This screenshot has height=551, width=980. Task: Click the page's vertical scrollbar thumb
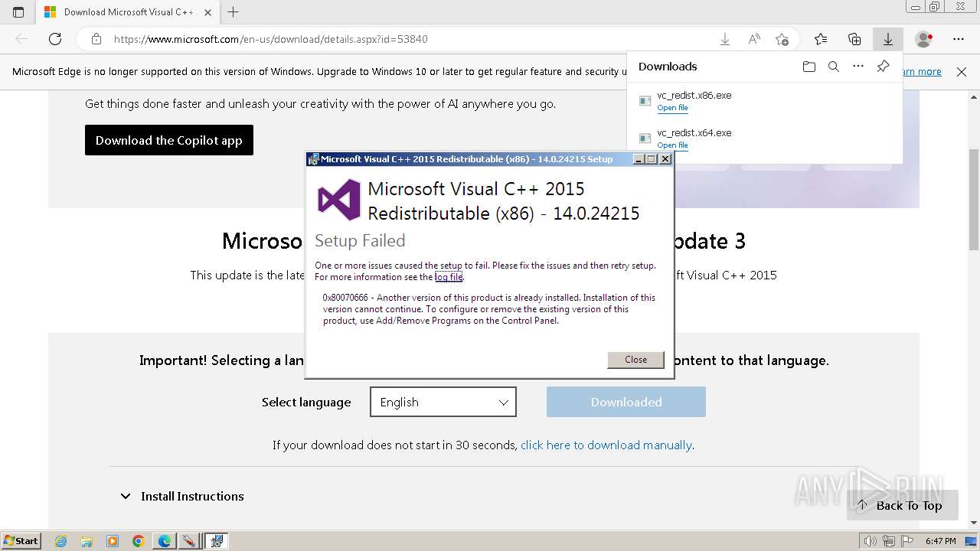pos(973,200)
